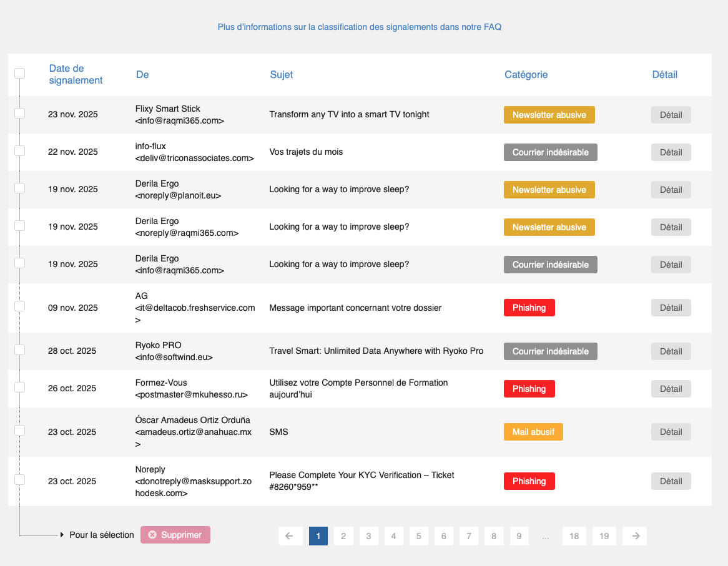Screen dimensions: 728x566
Task: Click the next page arrow icon
Action: 635,536
